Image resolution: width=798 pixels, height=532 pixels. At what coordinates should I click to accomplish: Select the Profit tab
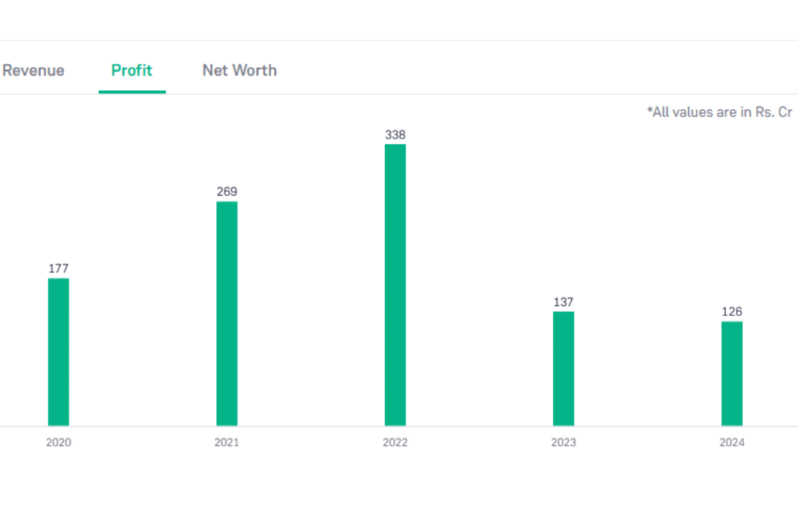(132, 70)
